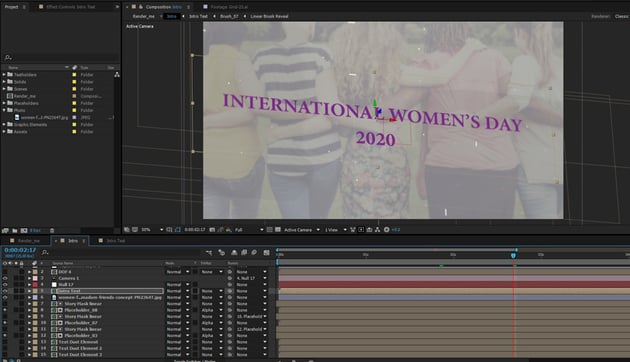Click Reset Exposure icon in viewer footer
The image size is (630, 362).
387,230
